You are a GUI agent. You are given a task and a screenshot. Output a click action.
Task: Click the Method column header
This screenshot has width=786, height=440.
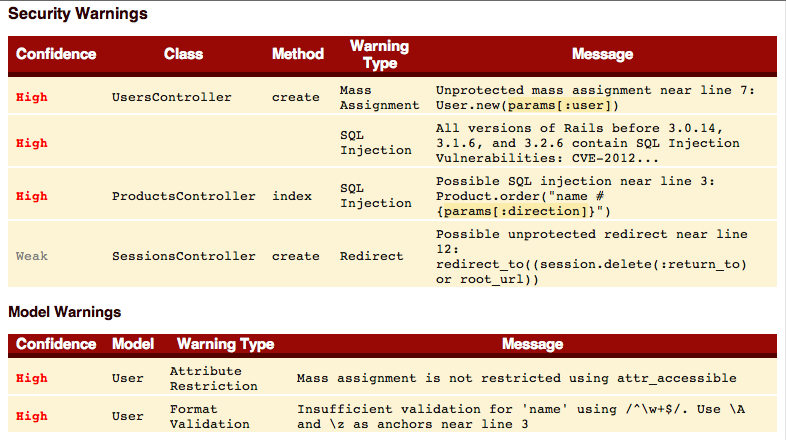coord(298,54)
